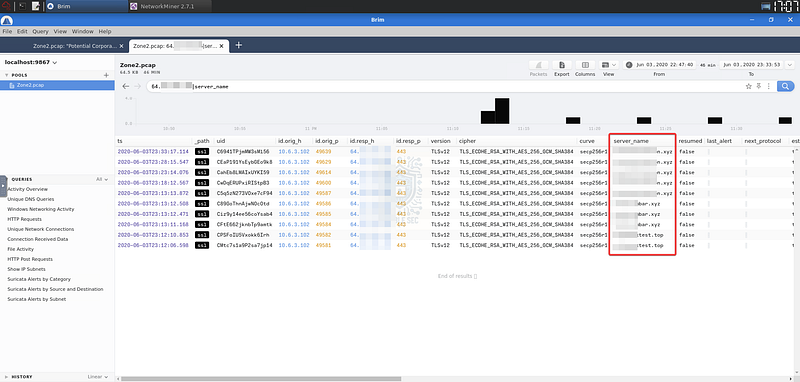The height and width of the screenshot is (382, 800).
Task: Run the File Activity query
Action: [20, 249]
